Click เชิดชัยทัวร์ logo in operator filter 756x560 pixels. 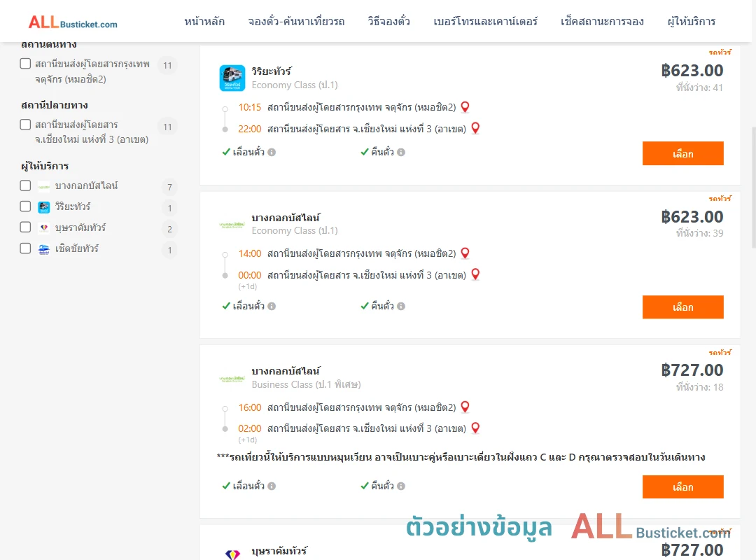pyautogui.click(x=44, y=249)
